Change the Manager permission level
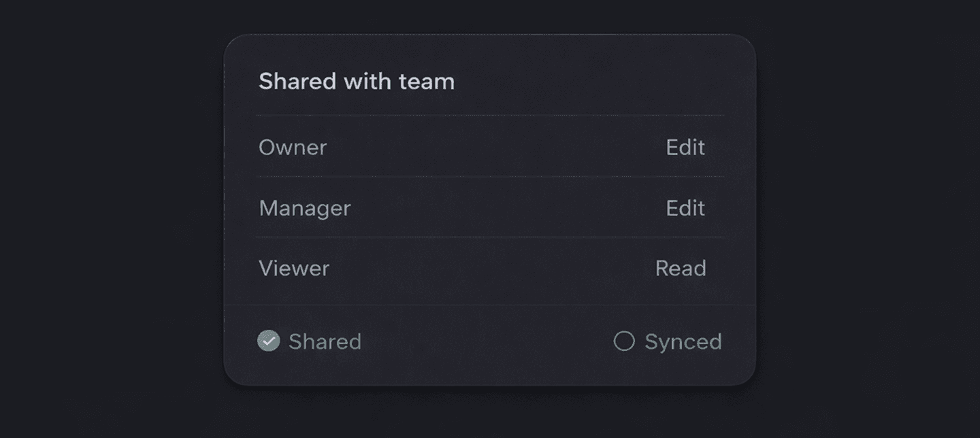Screen dimensions: 980x438 coord(685,208)
